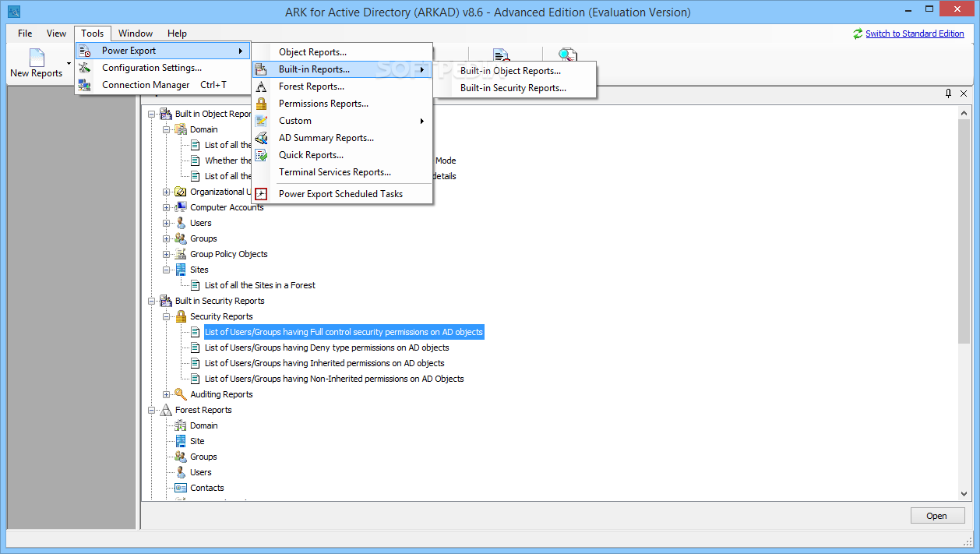Select Inherited permissions on AD objects report
The height and width of the screenshot is (554, 980).
coord(325,363)
